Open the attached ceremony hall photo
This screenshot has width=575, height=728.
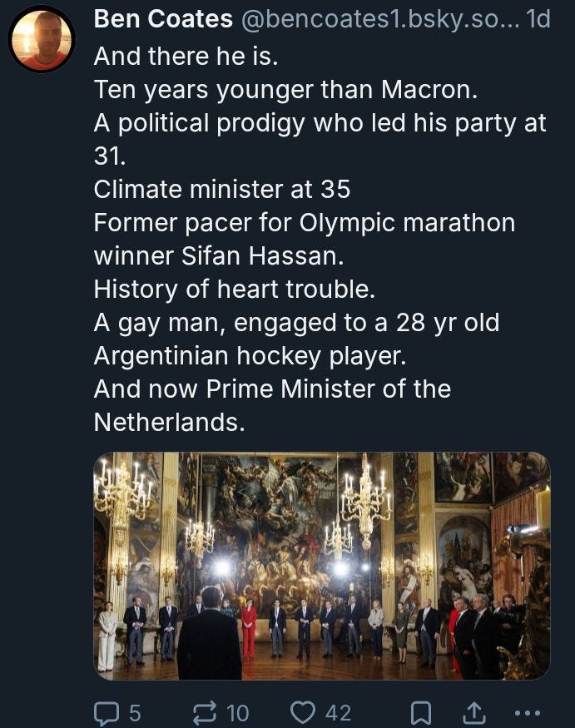click(x=321, y=566)
